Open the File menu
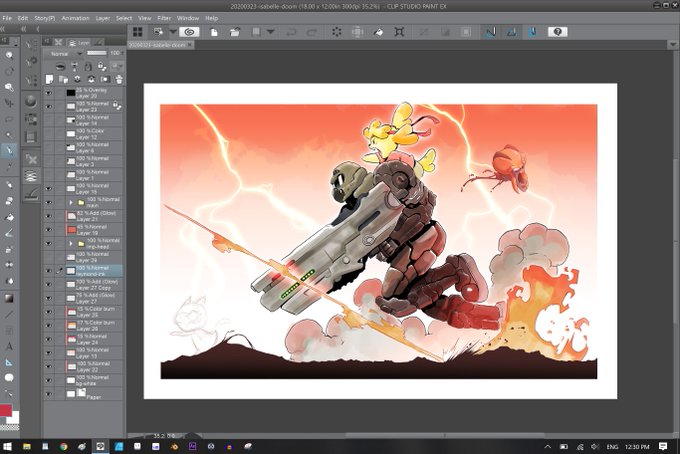680x454 pixels. coord(7,18)
